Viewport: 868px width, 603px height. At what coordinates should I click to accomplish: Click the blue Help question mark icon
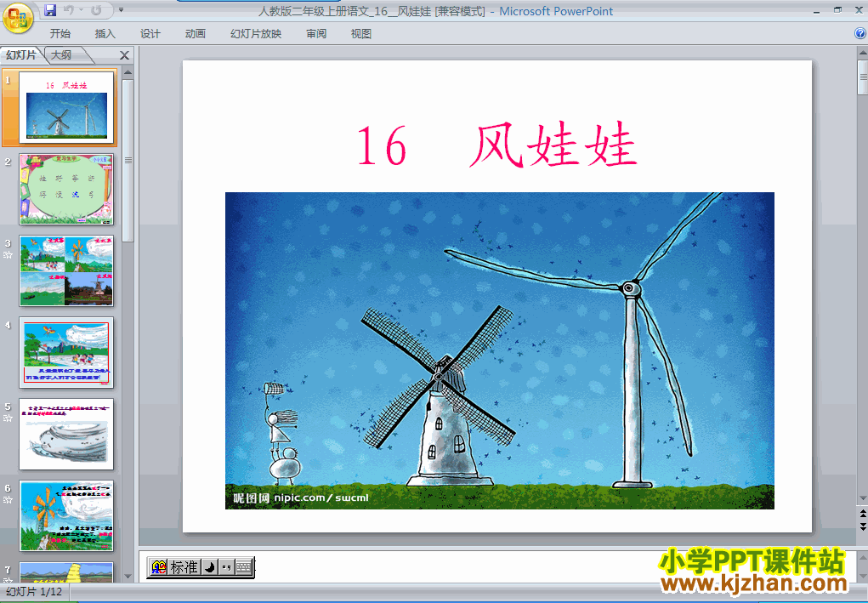(860, 34)
